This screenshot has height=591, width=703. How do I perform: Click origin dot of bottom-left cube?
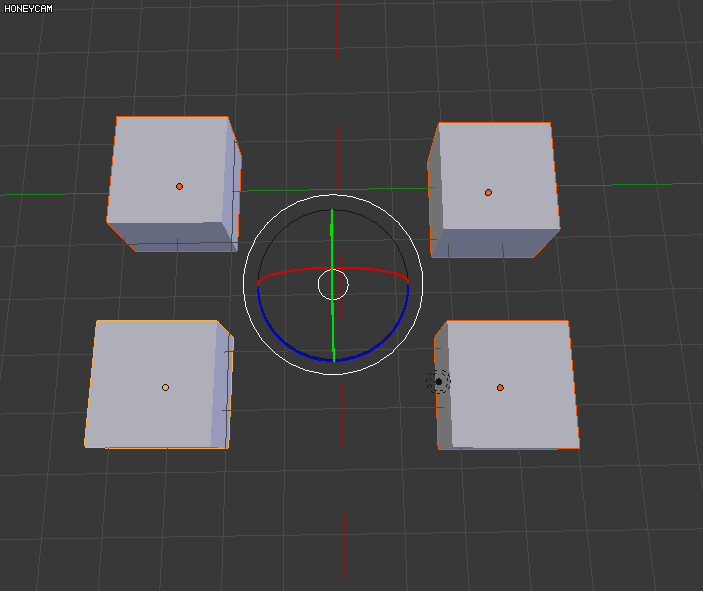click(x=165, y=387)
